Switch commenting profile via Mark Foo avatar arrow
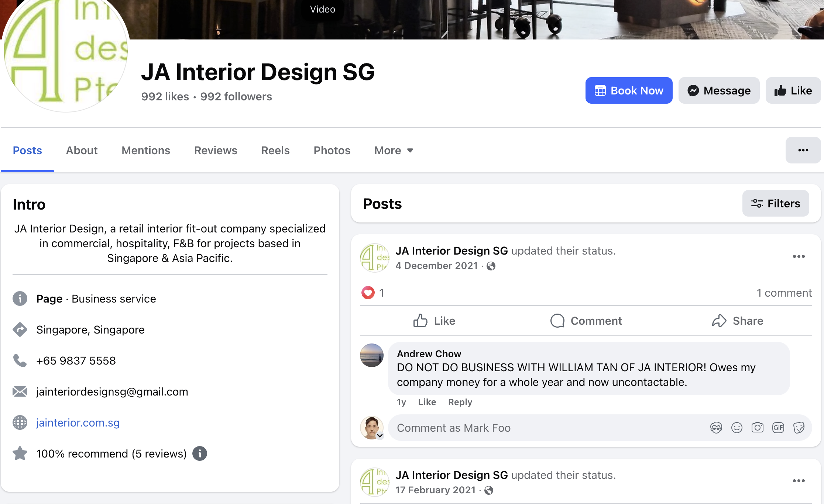Image resolution: width=824 pixels, height=504 pixels. click(380, 436)
